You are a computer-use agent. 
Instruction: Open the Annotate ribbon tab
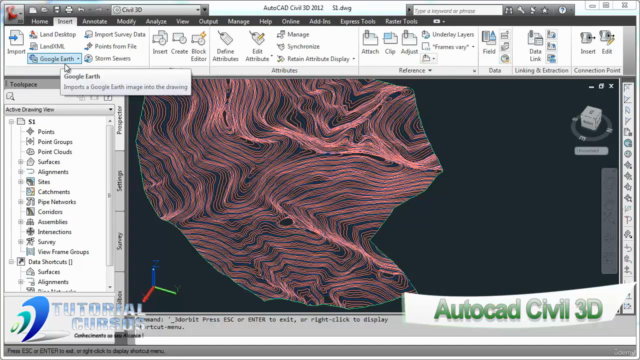coord(94,21)
